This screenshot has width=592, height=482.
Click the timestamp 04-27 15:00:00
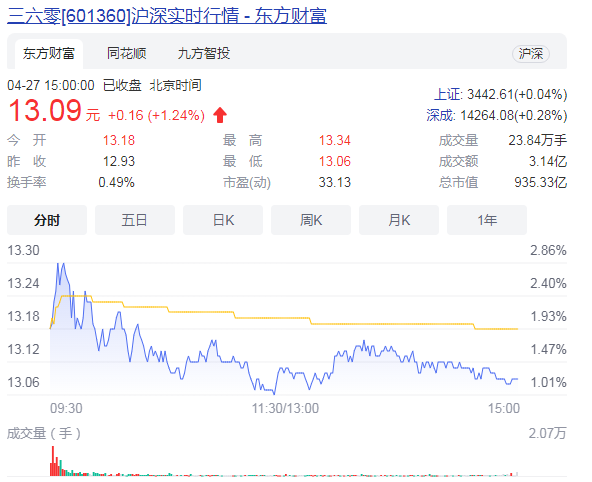click(x=51, y=85)
